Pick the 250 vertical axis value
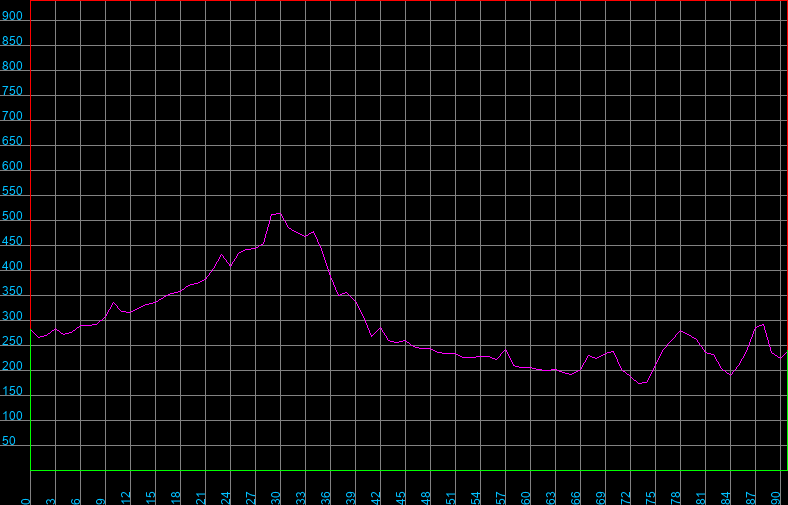Viewport: 788px width, 505px height. pyautogui.click(x=12, y=341)
